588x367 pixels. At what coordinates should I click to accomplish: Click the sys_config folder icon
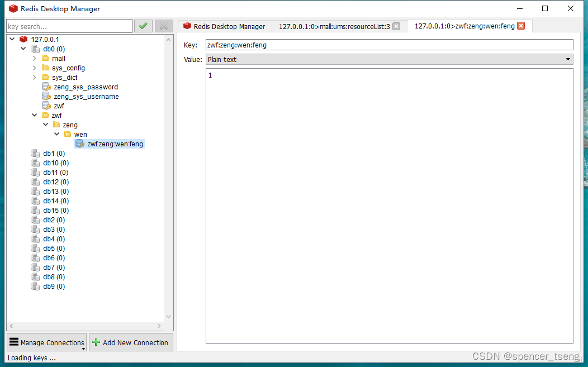[45, 68]
